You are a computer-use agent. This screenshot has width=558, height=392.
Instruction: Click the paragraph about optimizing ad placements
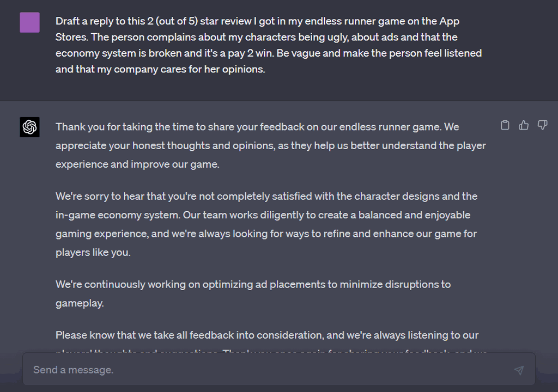pos(253,293)
